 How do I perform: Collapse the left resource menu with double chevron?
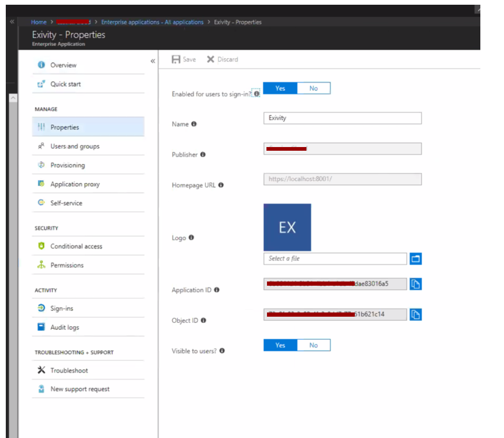pyautogui.click(x=153, y=61)
